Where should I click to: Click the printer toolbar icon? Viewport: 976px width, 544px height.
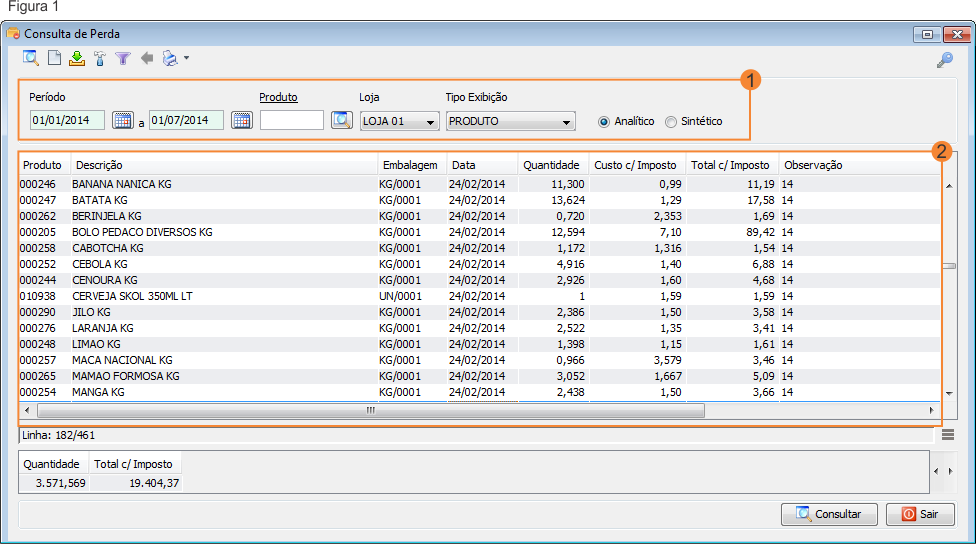170,59
